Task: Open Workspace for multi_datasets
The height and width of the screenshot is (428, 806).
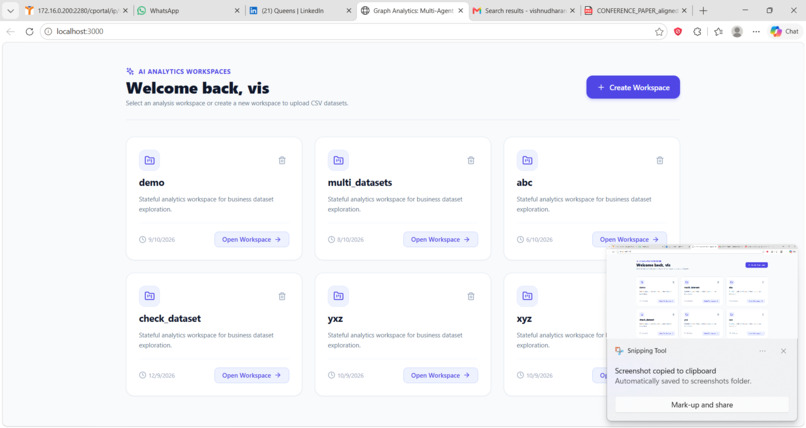Action: click(441, 239)
